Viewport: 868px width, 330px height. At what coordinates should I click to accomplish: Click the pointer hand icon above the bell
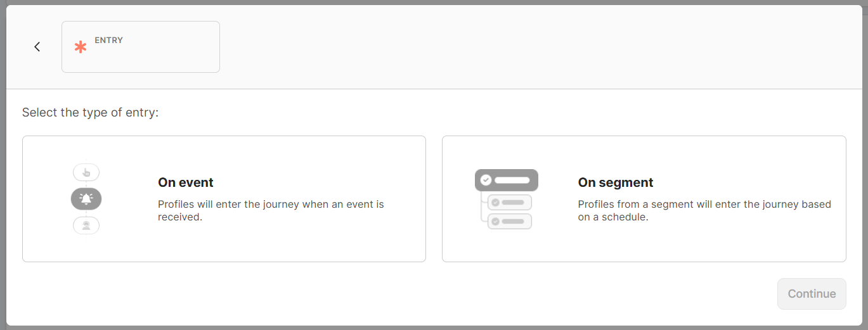click(x=86, y=172)
